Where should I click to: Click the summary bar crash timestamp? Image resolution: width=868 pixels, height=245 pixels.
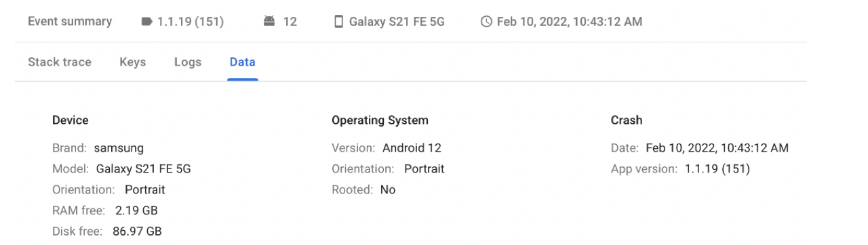[570, 22]
